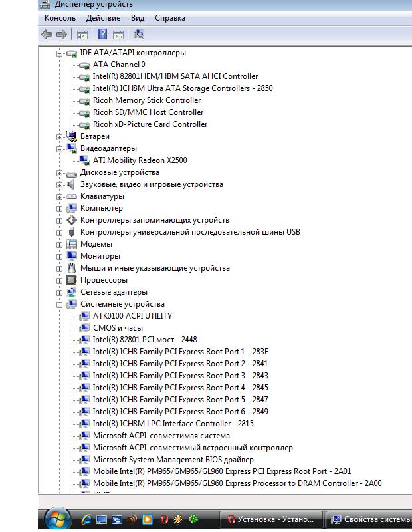Viewport: 412px width, 532px height.
Task: Click the USB controllers category icon
Action: (72, 232)
